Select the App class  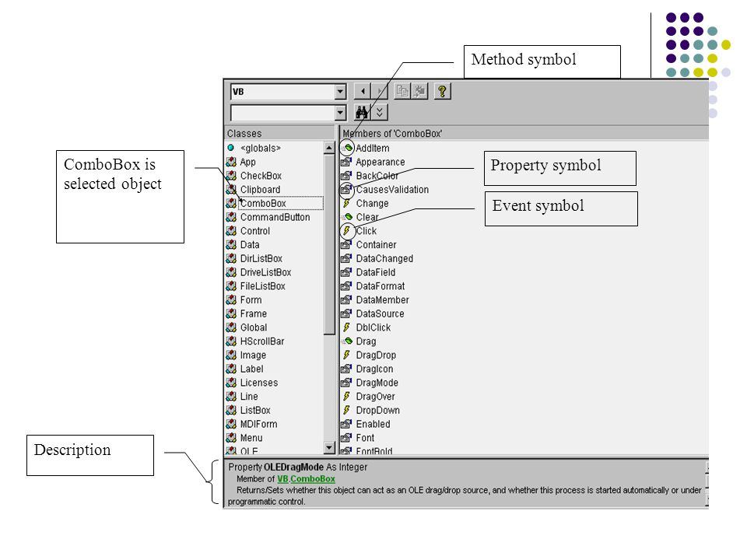pyautogui.click(x=247, y=162)
